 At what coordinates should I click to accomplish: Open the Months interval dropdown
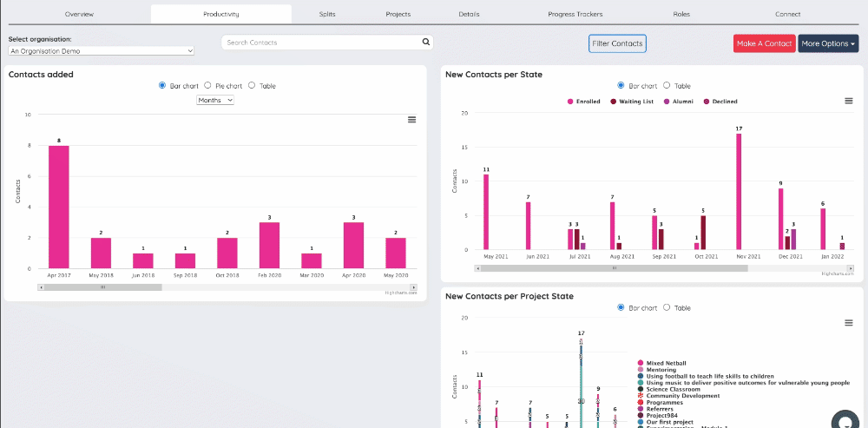(215, 100)
